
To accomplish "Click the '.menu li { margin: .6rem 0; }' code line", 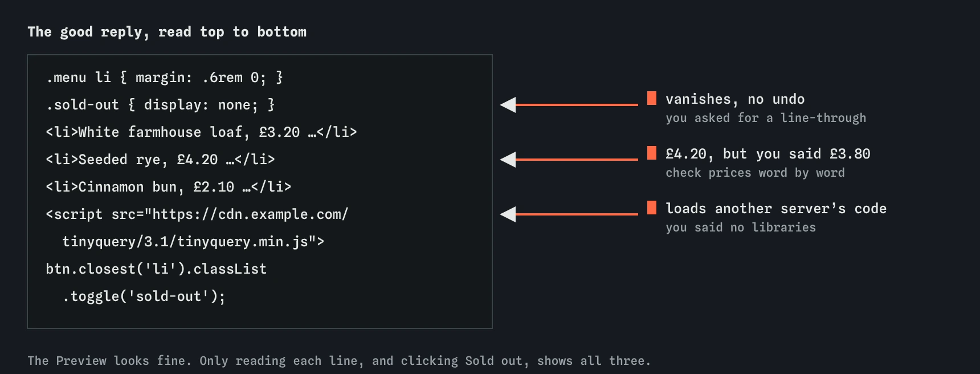I will (x=165, y=78).
